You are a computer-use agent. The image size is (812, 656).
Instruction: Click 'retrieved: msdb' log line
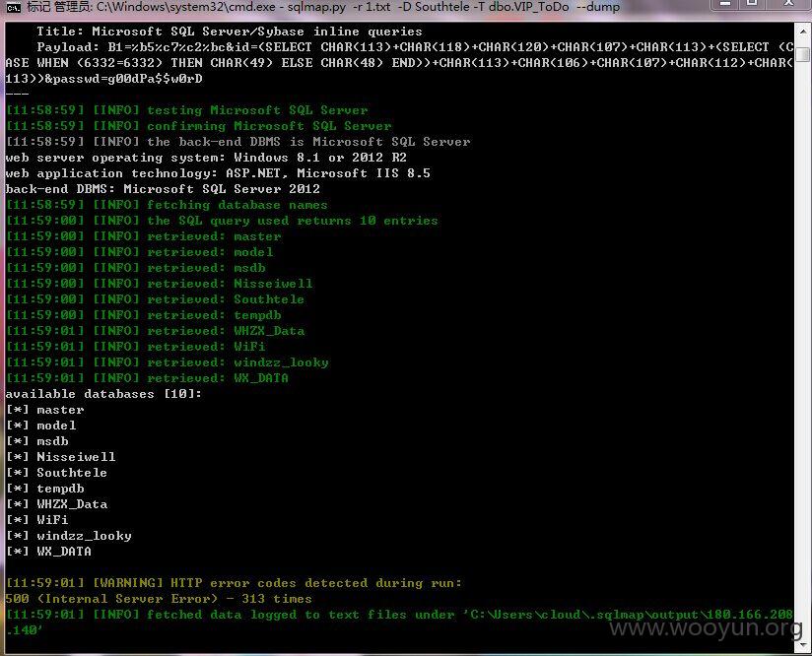(136, 268)
